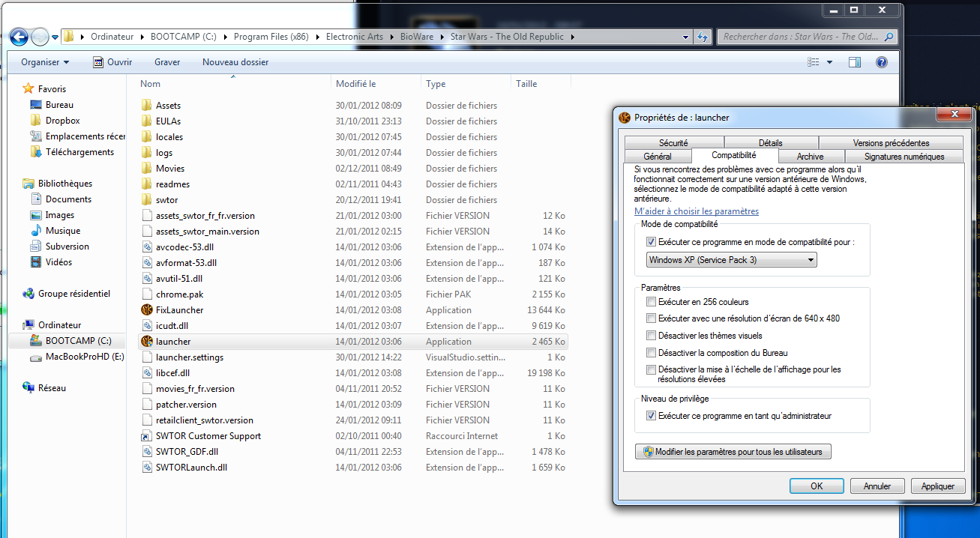Select the SWTOR Customer Support shortcut icon
Viewport: 980px width, 538px height.
(146, 436)
